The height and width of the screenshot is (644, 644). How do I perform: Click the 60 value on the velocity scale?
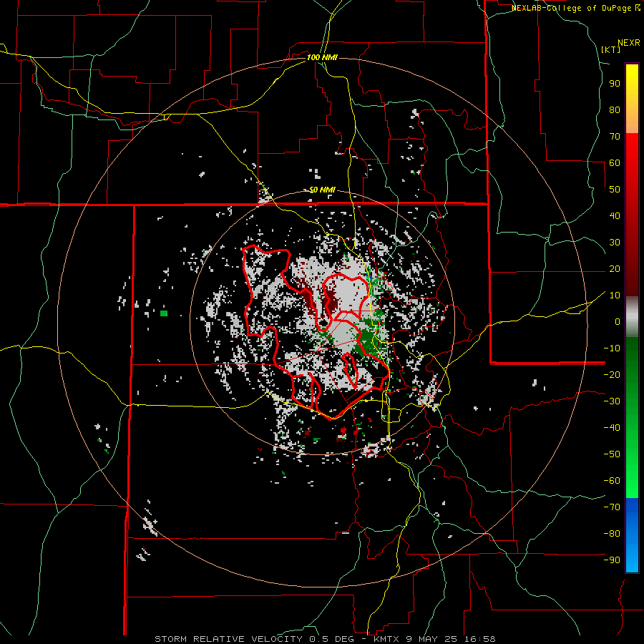pyautogui.click(x=615, y=162)
